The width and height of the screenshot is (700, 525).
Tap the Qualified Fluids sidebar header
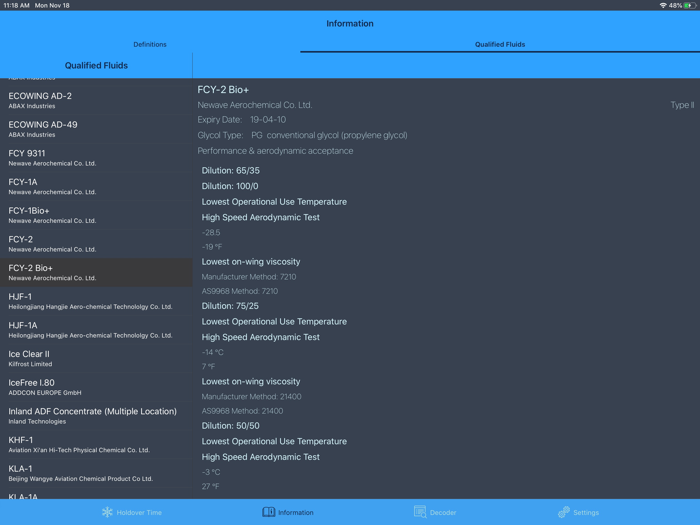[96, 66]
